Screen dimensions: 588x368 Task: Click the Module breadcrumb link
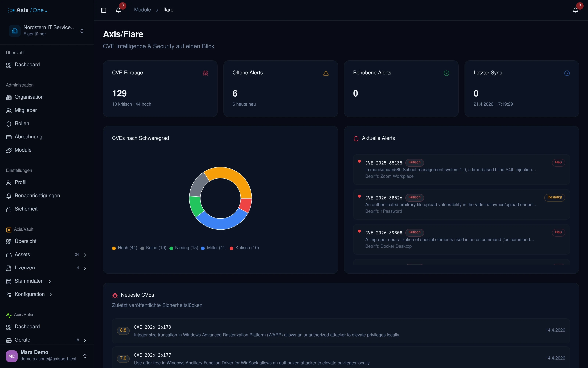(142, 10)
